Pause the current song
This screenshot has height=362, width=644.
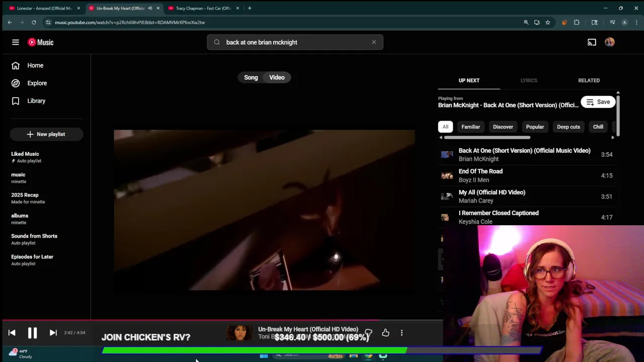coord(32,332)
